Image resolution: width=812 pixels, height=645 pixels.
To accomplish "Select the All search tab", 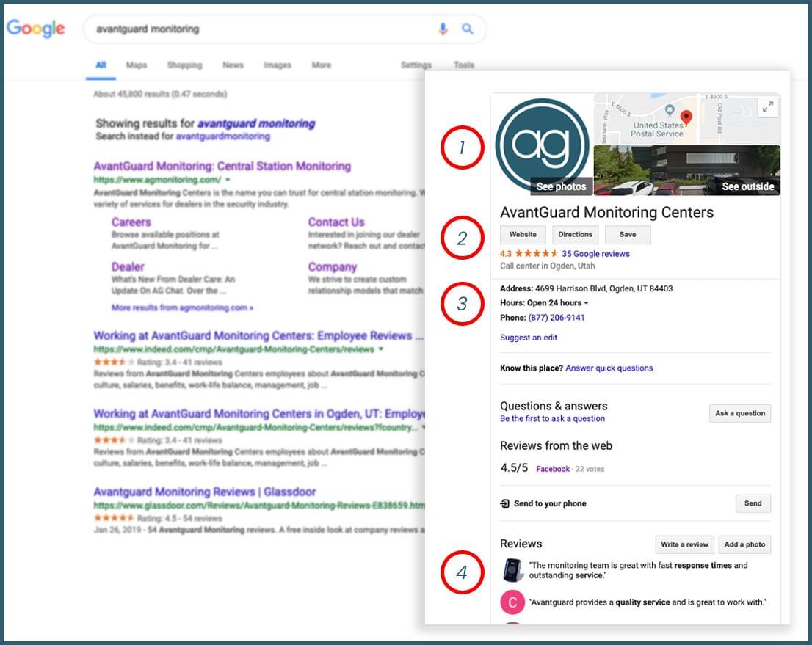I will tap(101, 65).
